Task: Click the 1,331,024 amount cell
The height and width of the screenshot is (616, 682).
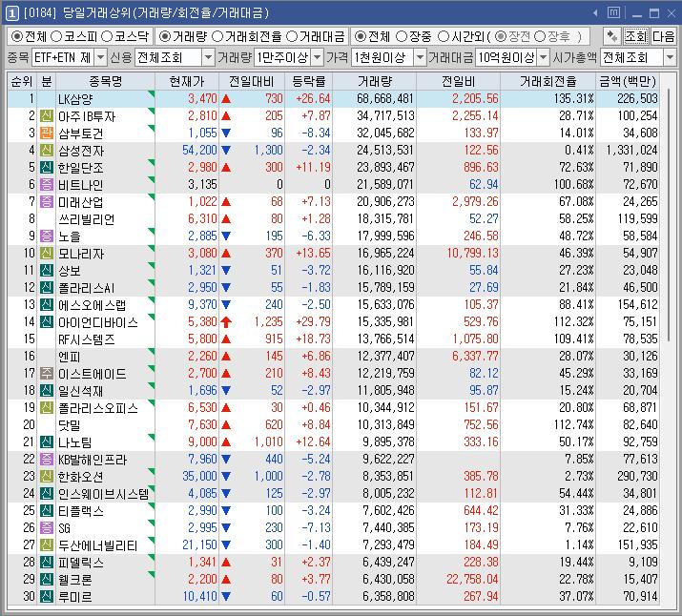Action: point(632,150)
